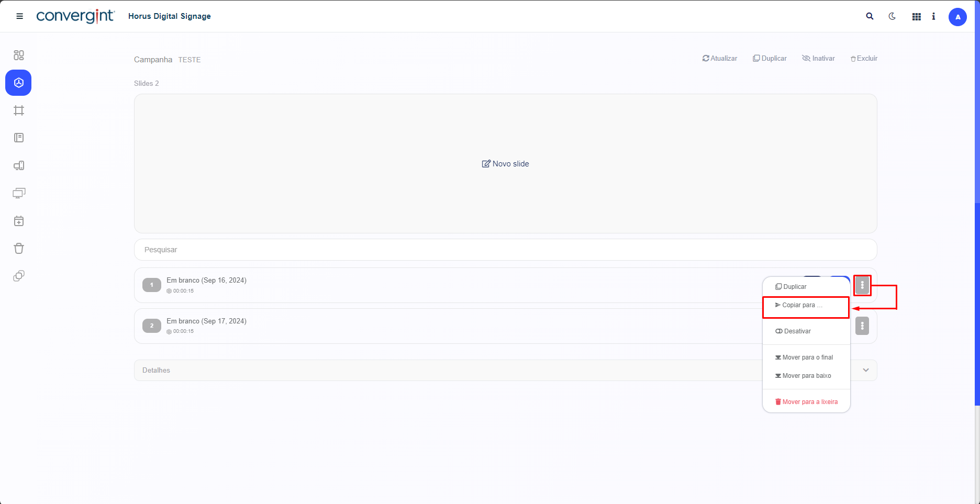Toggle the hamburger sidebar menu
This screenshot has height=504, width=980.
coord(20,16)
